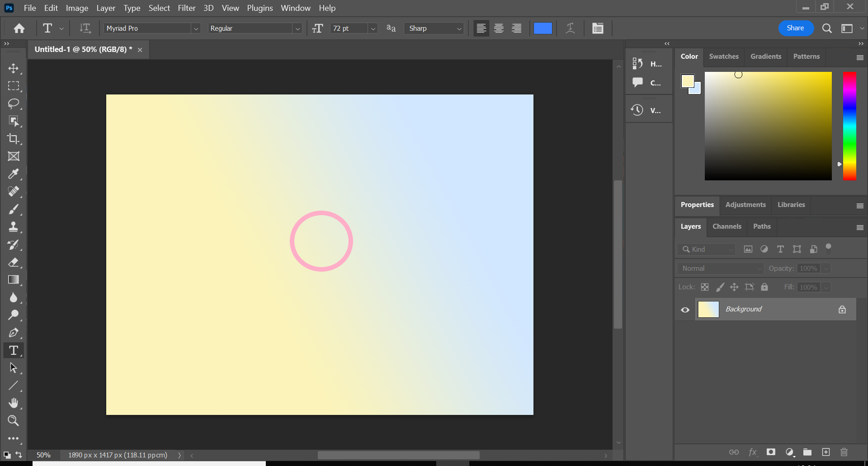Click Create new group folder icon
Screen dimensions: 868x466
click(x=807, y=452)
